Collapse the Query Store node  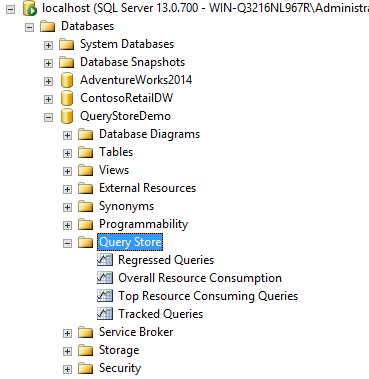pos(67,243)
